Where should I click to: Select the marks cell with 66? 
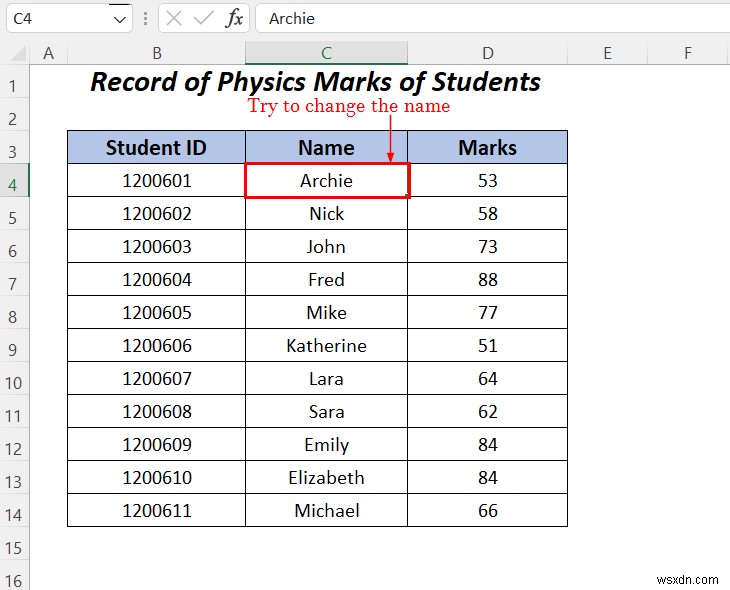487,510
